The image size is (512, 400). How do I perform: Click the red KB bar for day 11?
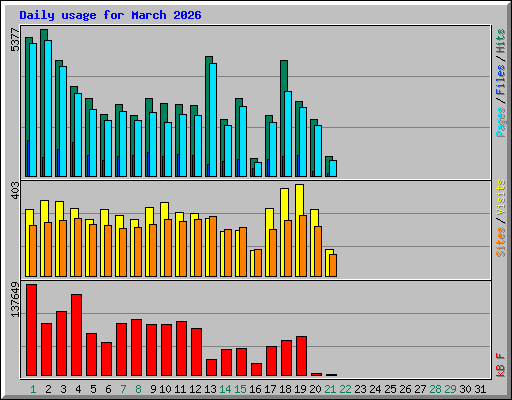[x=182, y=349]
